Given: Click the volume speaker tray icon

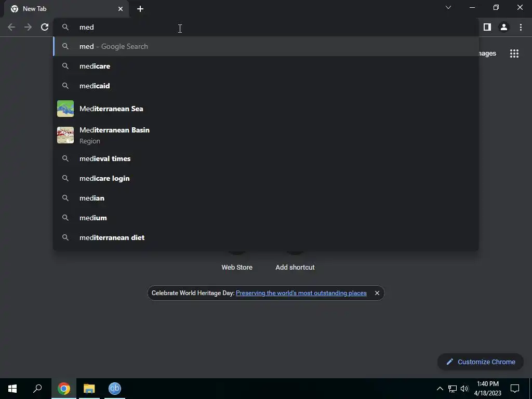Looking at the screenshot, I should coord(464,389).
